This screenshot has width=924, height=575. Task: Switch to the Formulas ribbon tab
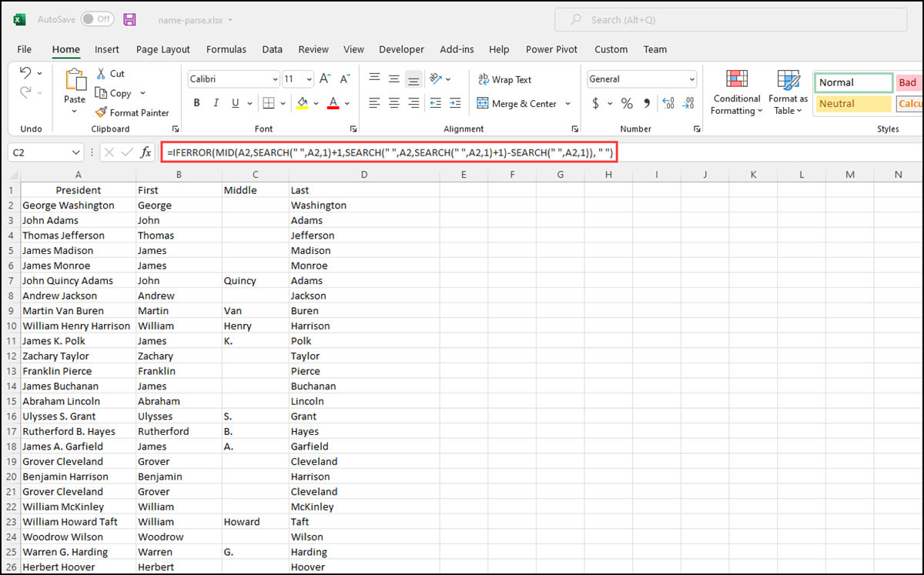pyautogui.click(x=226, y=48)
